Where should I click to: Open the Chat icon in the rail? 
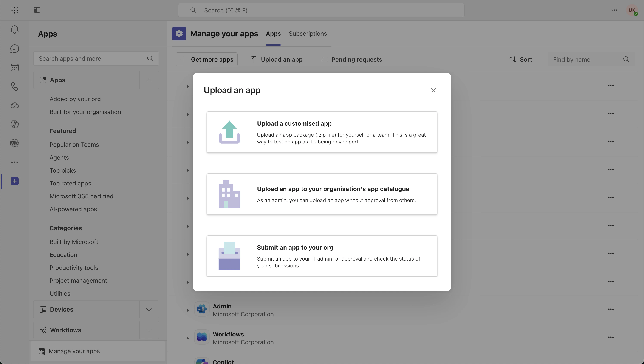[14, 48]
